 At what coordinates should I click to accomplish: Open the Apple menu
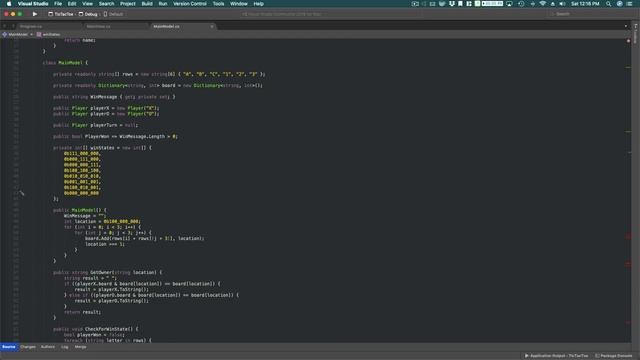click(9, 4)
